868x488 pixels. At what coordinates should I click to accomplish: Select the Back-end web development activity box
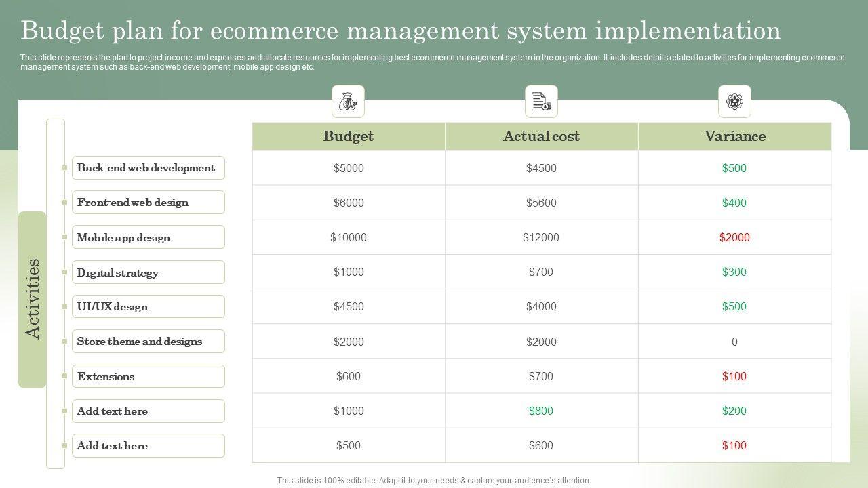click(149, 167)
